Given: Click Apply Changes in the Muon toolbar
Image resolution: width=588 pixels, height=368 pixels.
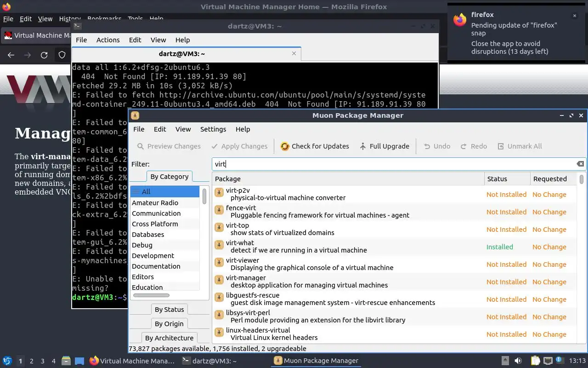Looking at the screenshot, I should point(239,146).
